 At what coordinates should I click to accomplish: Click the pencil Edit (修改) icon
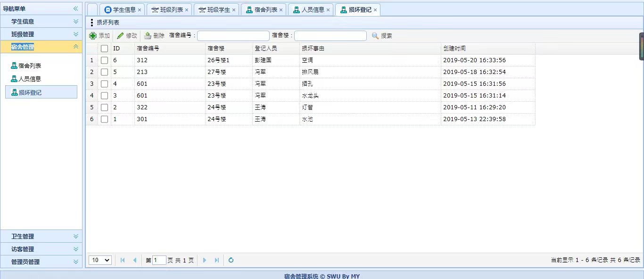[x=120, y=36]
